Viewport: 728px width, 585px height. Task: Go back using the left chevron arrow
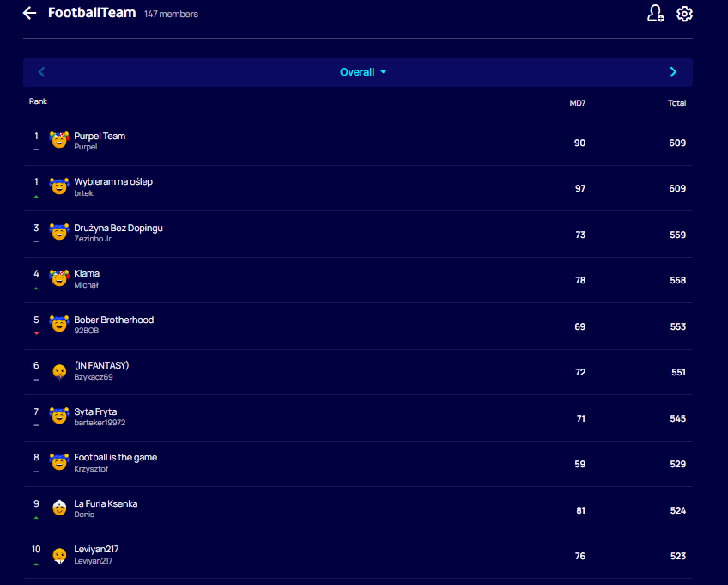click(41, 71)
